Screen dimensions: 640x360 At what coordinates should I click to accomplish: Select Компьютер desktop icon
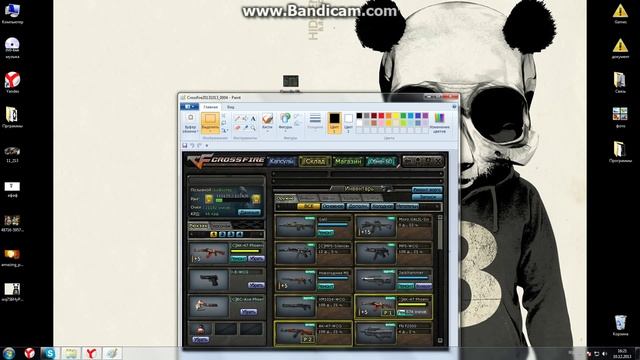tap(12, 14)
